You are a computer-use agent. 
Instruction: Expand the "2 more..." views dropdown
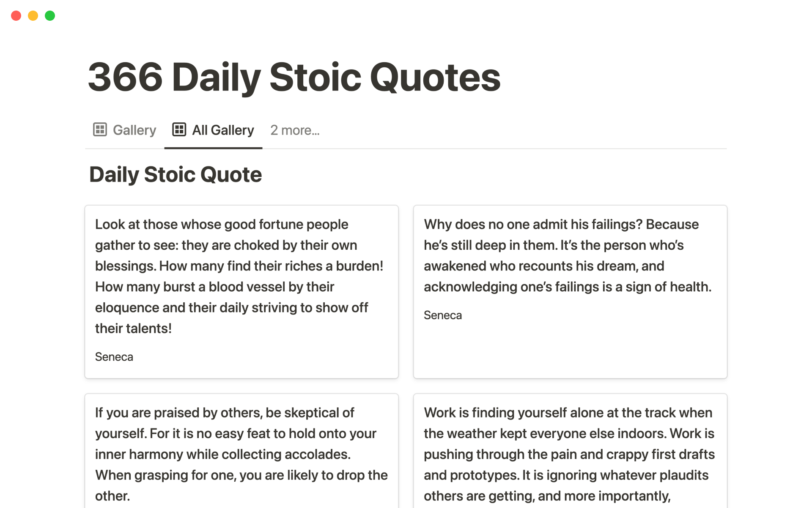(x=295, y=130)
